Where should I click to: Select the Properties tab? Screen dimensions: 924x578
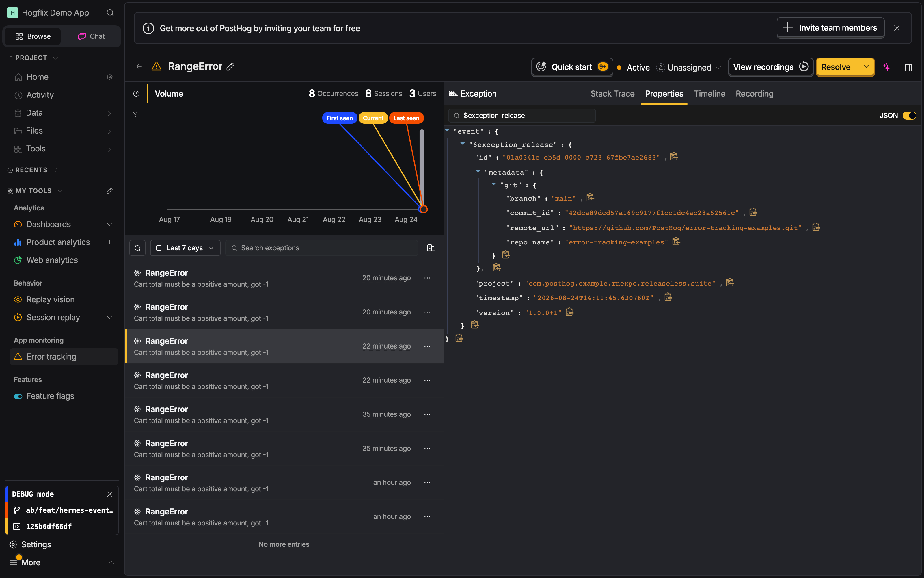(x=664, y=94)
